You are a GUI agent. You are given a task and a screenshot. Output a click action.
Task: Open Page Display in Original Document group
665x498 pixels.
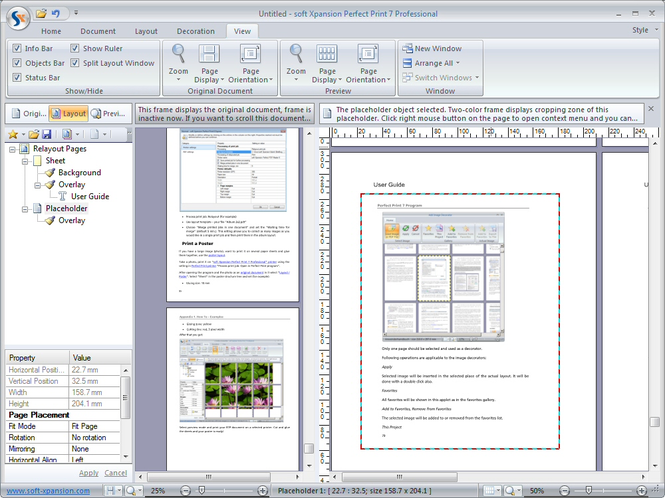tap(209, 64)
